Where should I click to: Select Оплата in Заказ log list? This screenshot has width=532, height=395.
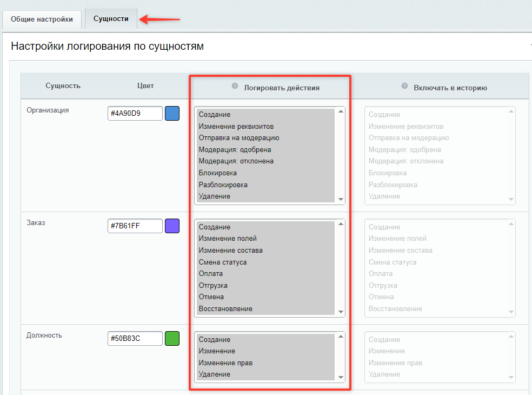[x=265, y=274]
